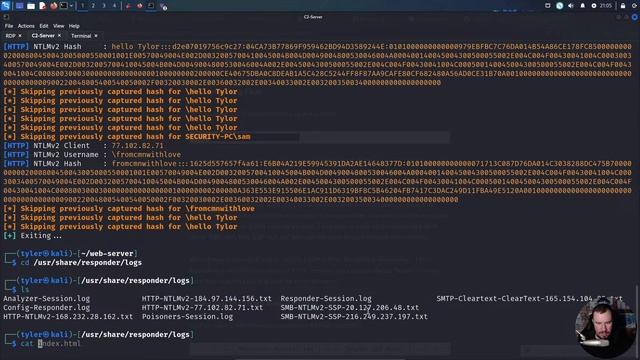Select the C2-Server tab
The image size is (640, 360).
tap(43, 36)
